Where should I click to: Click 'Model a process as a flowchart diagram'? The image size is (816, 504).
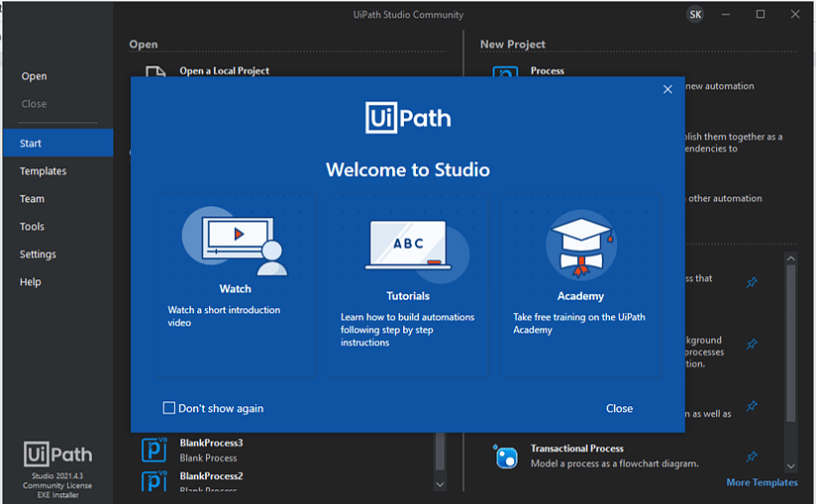click(615, 463)
